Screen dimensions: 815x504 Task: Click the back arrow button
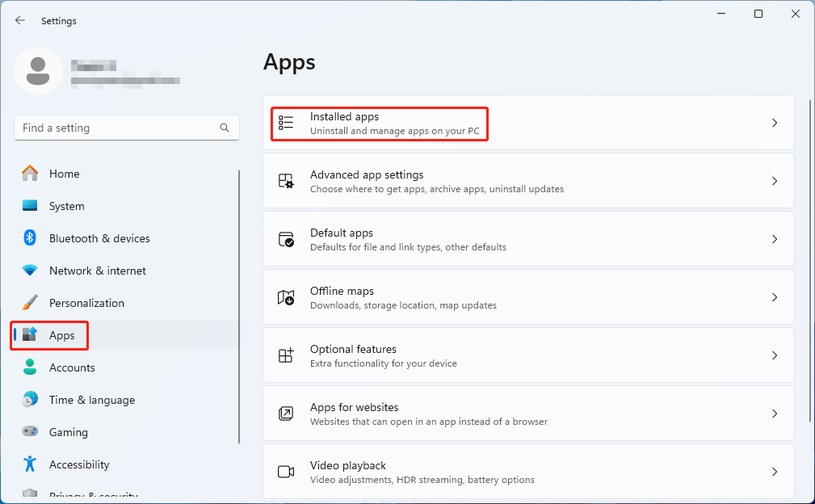point(20,20)
